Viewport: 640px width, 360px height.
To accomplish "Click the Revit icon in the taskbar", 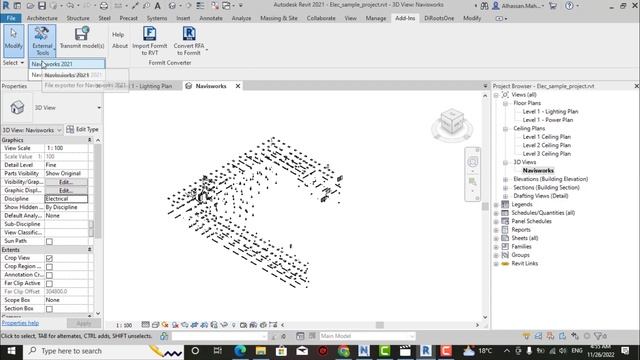I will click(x=426, y=351).
